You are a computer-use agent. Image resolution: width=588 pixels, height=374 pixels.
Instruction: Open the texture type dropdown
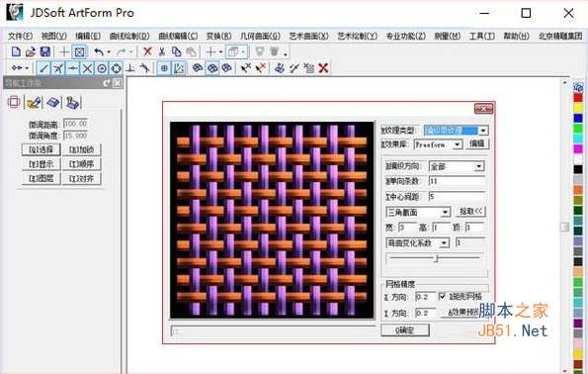[483, 131]
